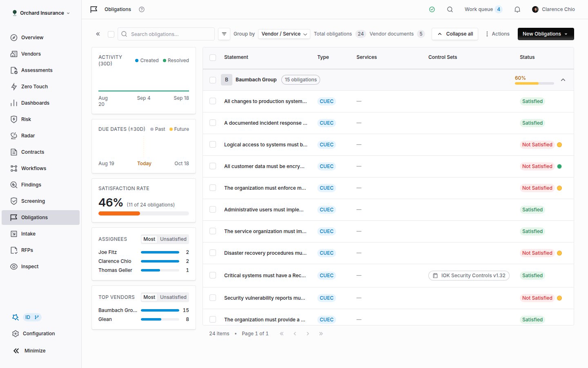Open the Zero Touch lightning icon
Viewport: 588px width, 368px height.
point(14,87)
